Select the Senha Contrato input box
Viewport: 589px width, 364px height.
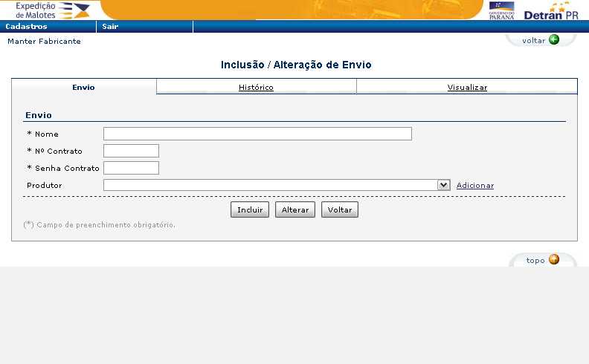(x=131, y=168)
